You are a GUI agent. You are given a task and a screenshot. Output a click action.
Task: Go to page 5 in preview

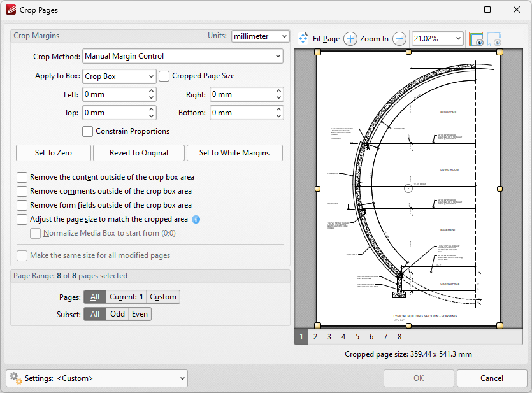point(357,337)
